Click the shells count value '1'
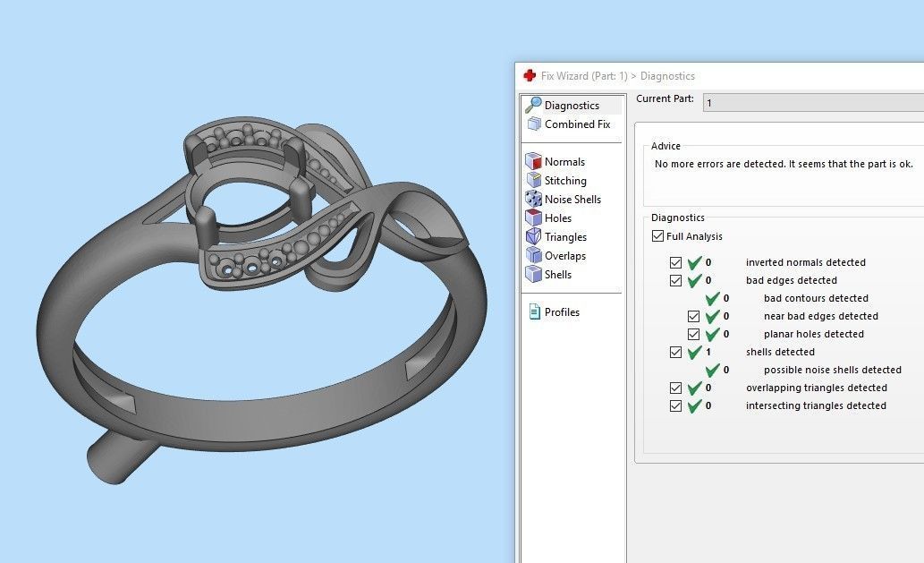This screenshot has width=924, height=563. tap(708, 352)
